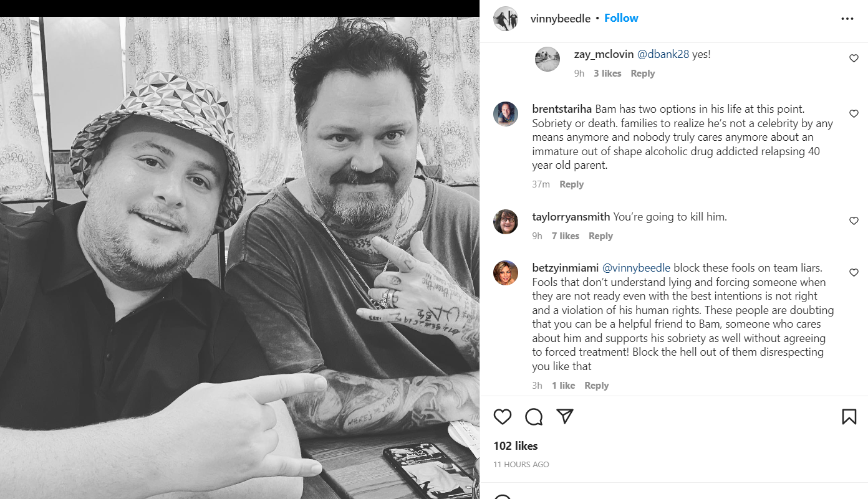This screenshot has height=499, width=868.
Task: Show 7 likes on taylorryansmith's comment
Action: (x=566, y=236)
